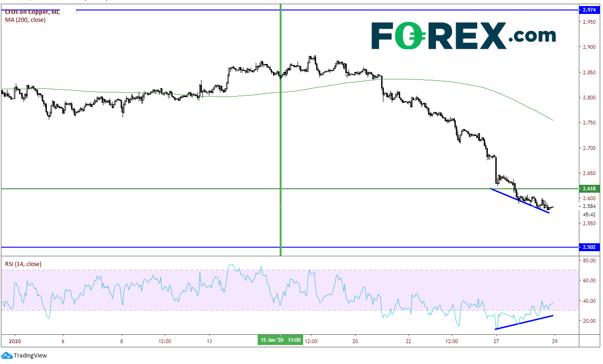Click the 20.00 RSI axis value

pyautogui.click(x=589, y=321)
